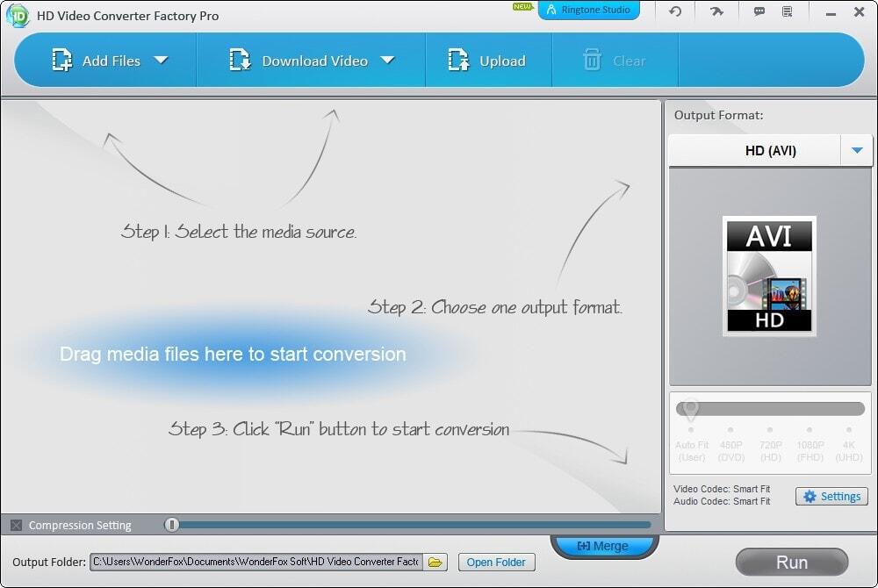Click the Merge tab button
Viewport: 878px width, 588px height.
(603, 546)
